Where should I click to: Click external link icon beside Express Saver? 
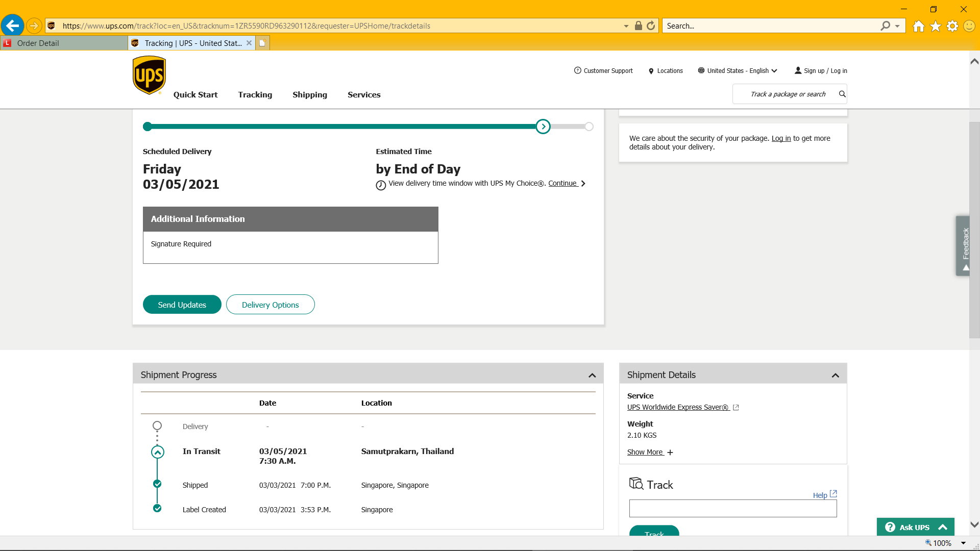click(736, 407)
